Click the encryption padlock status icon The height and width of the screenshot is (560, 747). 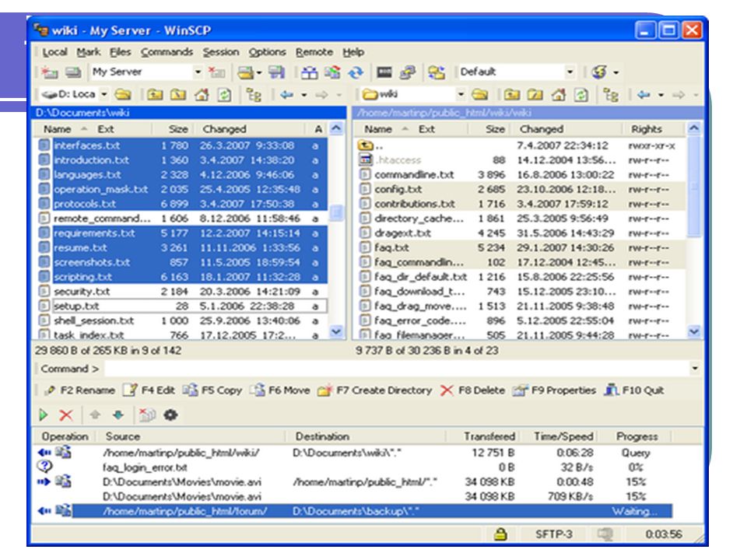[x=500, y=534]
